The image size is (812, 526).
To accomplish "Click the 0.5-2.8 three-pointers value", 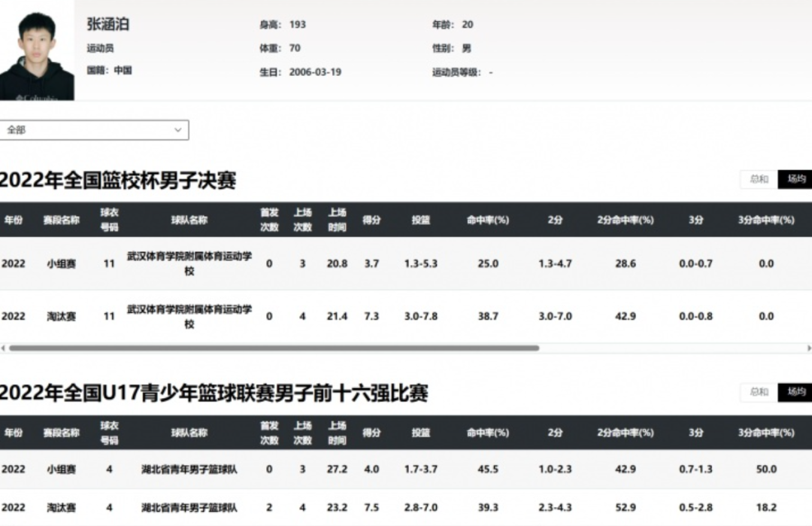I will [x=695, y=507].
